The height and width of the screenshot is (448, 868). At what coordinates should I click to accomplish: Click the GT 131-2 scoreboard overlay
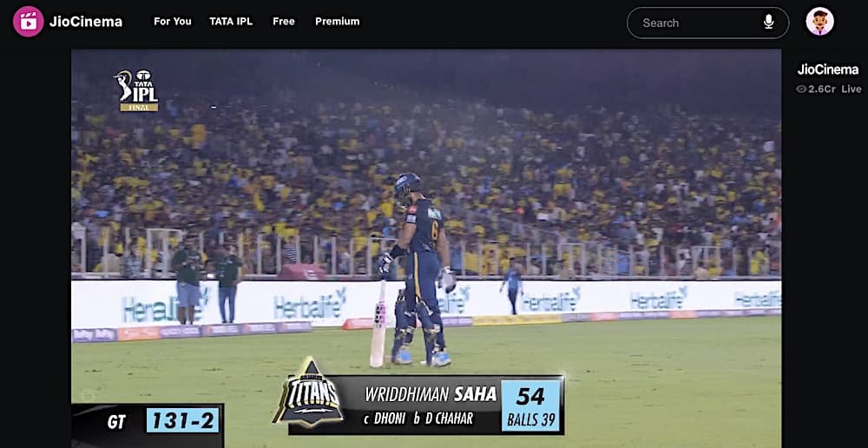click(148, 422)
